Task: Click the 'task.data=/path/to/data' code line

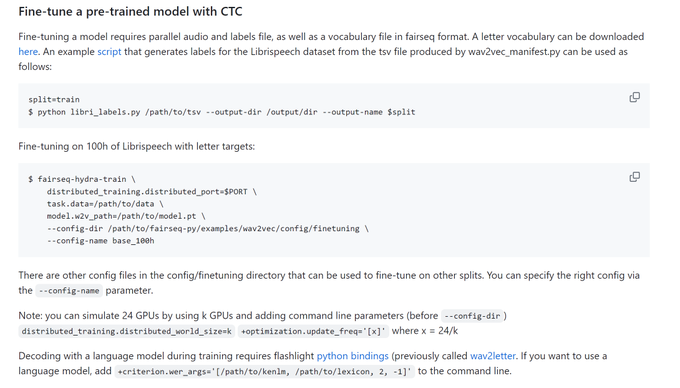Action: pos(105,204)
